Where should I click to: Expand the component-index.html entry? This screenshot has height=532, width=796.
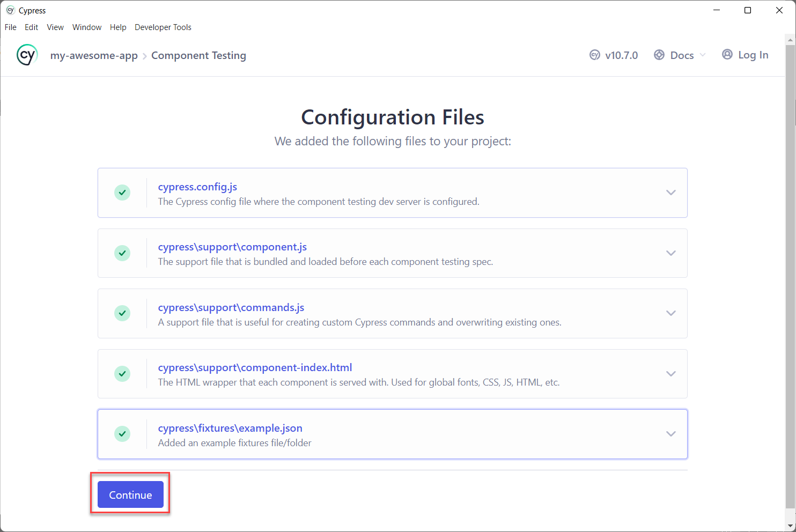coord(670,373)
